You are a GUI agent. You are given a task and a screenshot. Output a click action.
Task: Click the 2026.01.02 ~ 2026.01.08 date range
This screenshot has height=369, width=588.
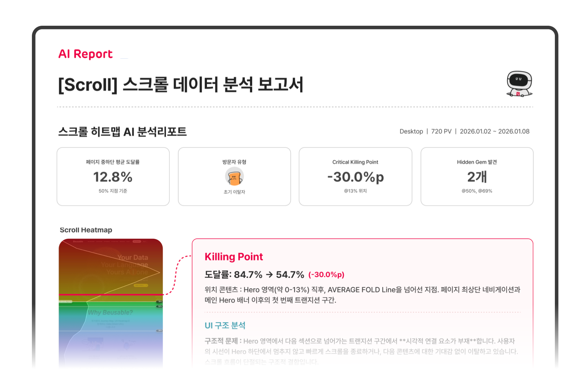[x=494, y=131]
